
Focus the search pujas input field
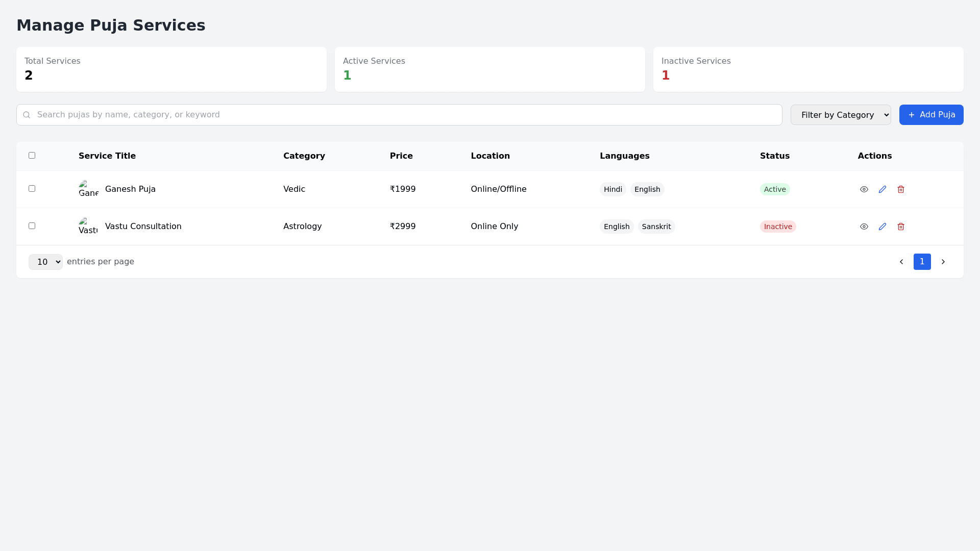[403, 115]
